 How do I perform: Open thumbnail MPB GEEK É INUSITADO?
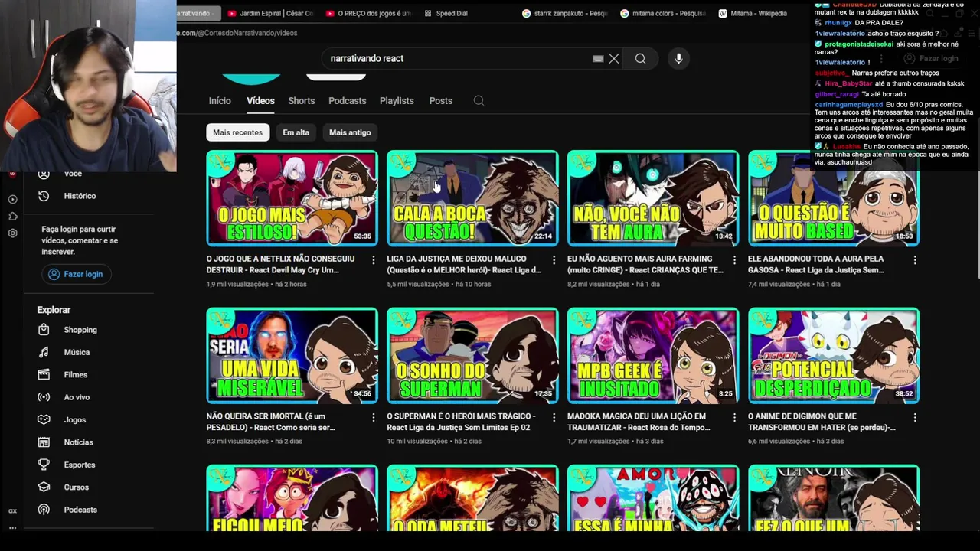point(653,356)
